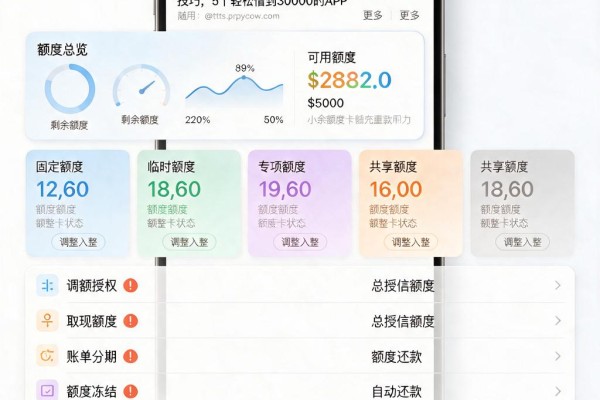Tap the red alert badge beside 额度冻结
The width and height of the screenshot is (600, 400).
(130, 391)
